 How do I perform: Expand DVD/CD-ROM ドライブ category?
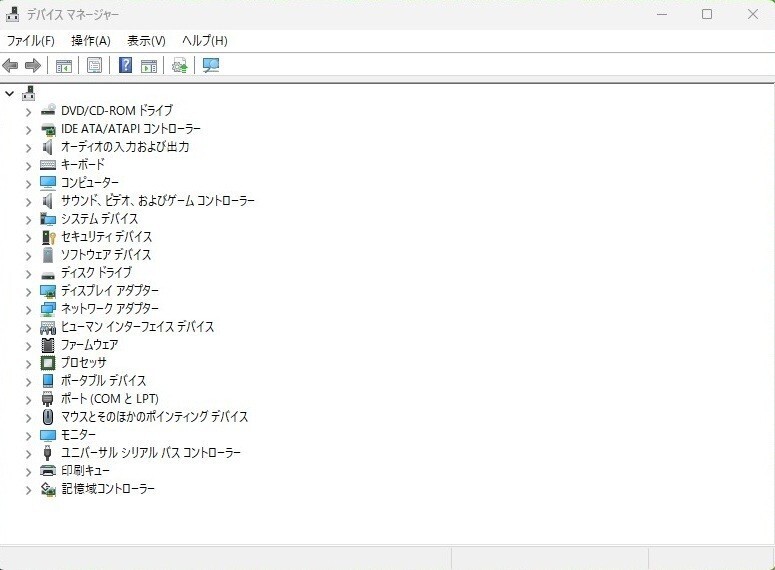click(x=29, y=112)
